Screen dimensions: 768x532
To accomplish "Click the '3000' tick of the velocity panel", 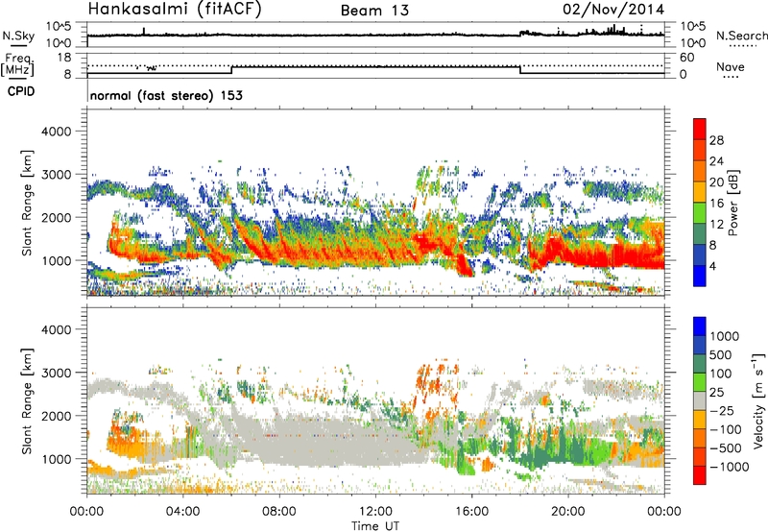I will click(x=56, y=373).
